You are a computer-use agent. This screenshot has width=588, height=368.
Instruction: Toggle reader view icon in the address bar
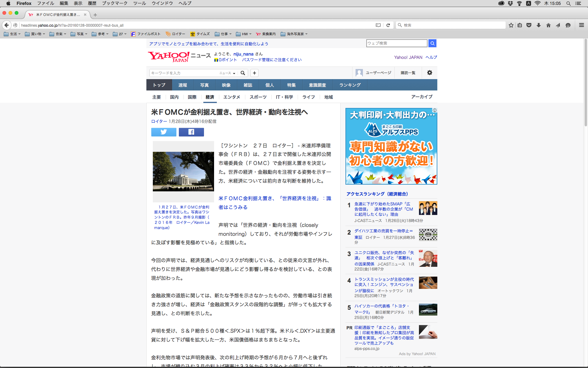click(x=378, y=25)
